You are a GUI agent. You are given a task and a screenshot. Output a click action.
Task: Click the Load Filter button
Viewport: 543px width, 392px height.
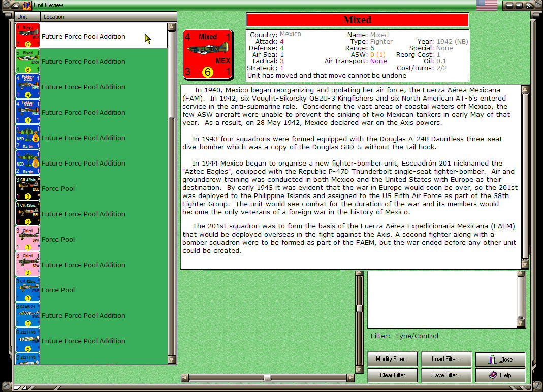point(446,359)
